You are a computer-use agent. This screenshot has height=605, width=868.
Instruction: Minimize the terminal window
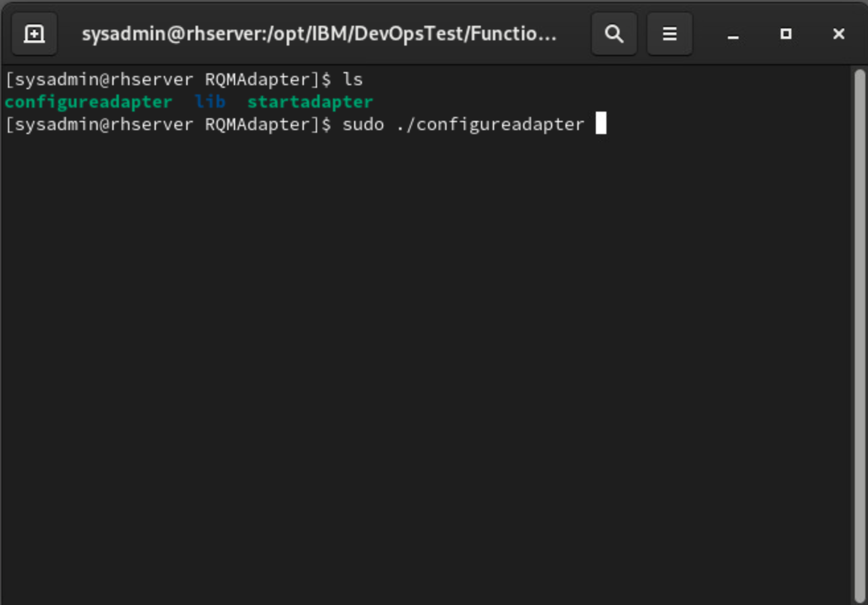tap(733, 34)
